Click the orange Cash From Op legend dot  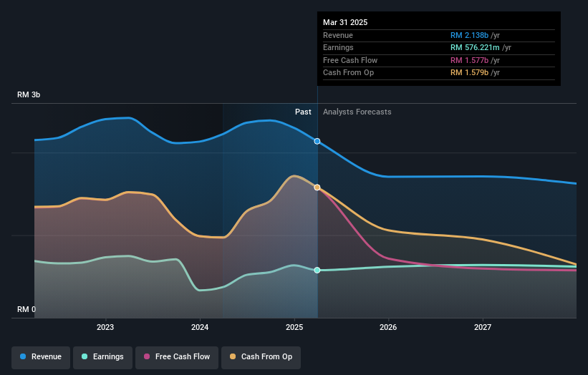[233, 356]
